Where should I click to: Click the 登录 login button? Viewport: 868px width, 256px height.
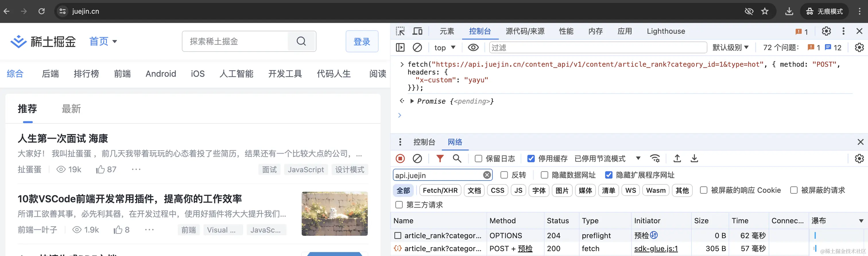click(x=362, y=41)
